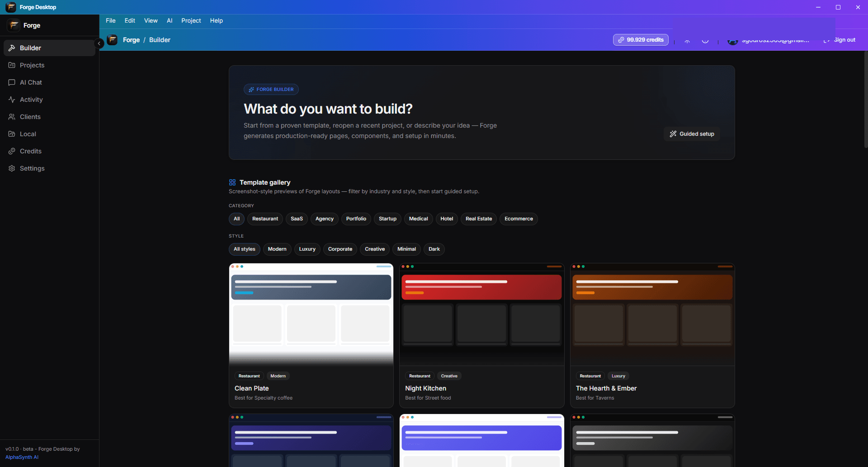Minimize the Forge Desktop window
This screenshot has height=467, width=868.
click(x=818, y=7)
